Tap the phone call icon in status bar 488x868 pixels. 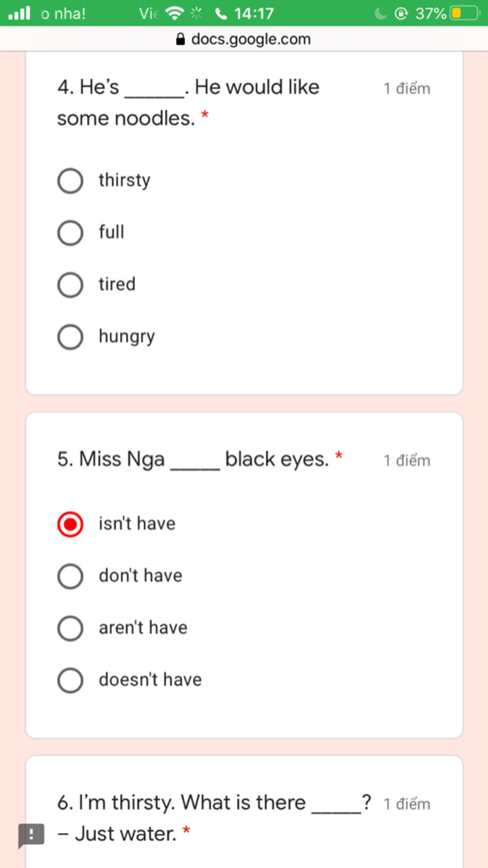coord(221,13)
